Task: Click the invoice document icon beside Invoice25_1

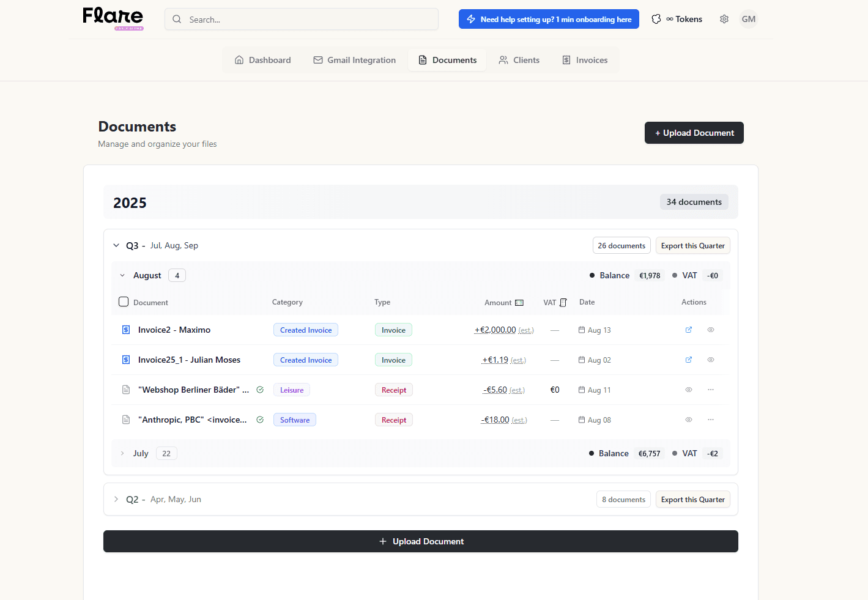Action: click(x=125, y=359)
